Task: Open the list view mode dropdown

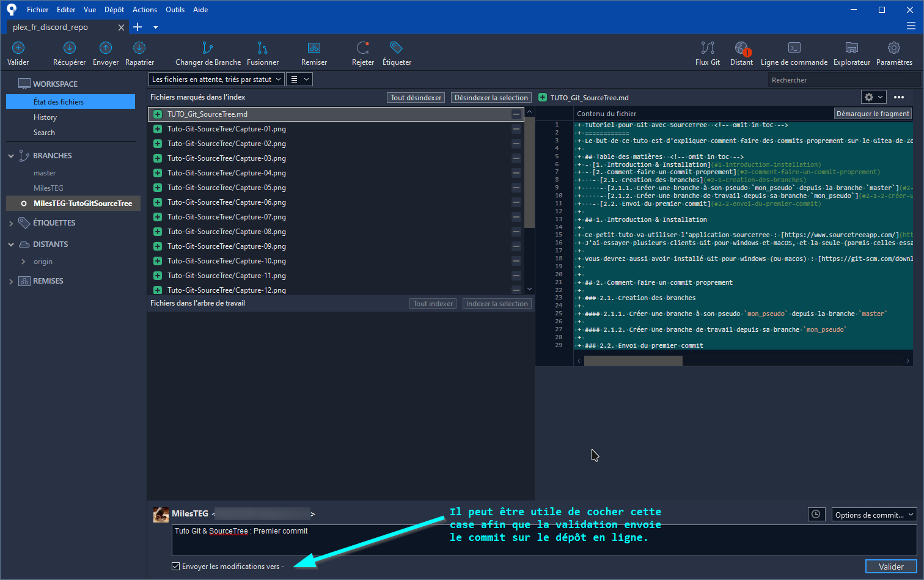Action: tap(299, 79)
